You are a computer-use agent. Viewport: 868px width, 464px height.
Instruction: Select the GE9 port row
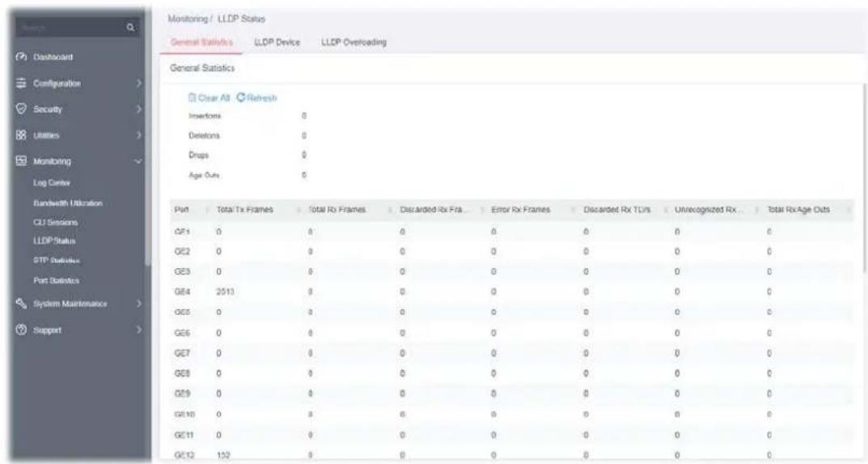[511, 394]
